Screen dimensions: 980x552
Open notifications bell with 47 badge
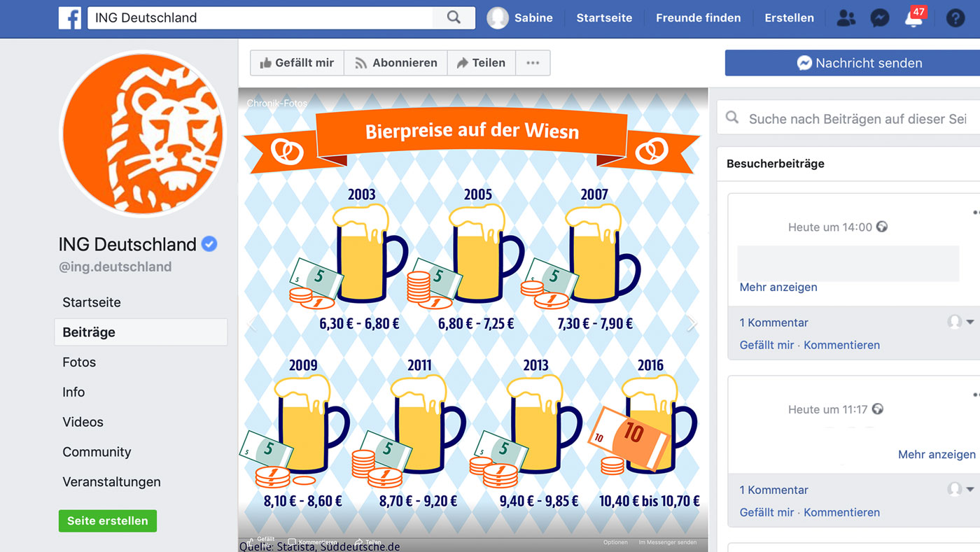tap(913, 20)
